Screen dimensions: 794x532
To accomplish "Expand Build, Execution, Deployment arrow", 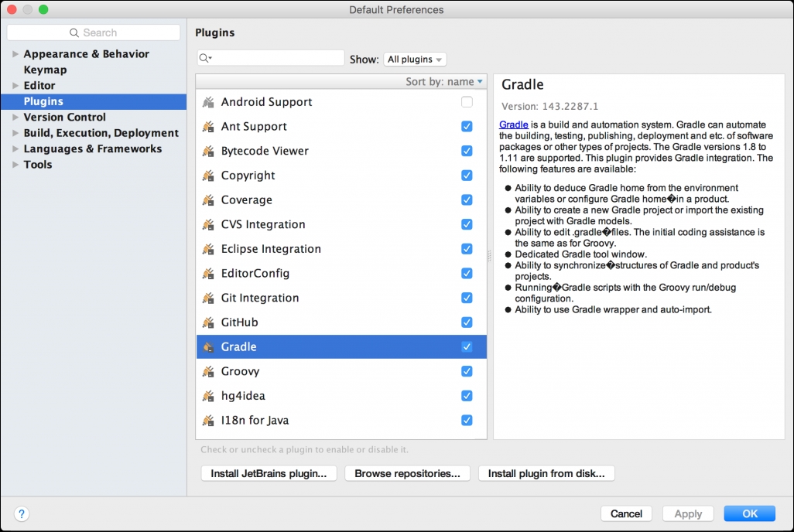I will click(x=15, y=133).
